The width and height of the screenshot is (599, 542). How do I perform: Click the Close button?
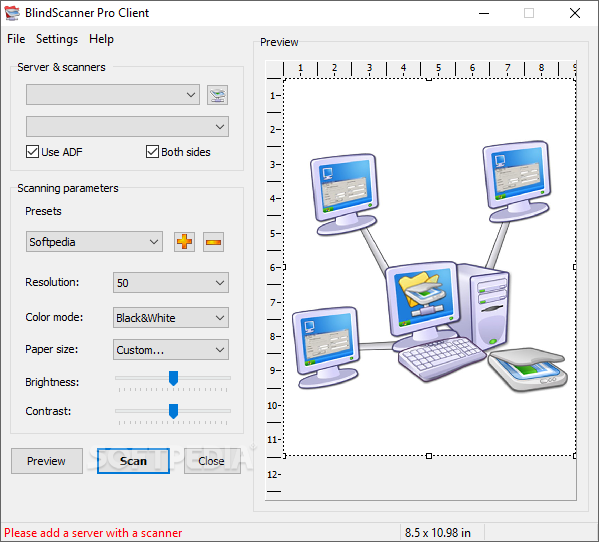pos(212,461)
